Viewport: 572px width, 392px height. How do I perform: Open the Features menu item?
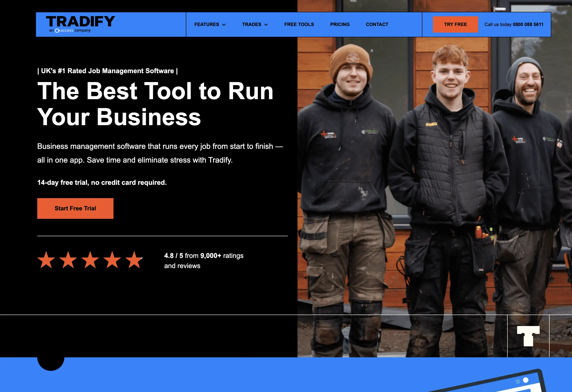[207, 24]
